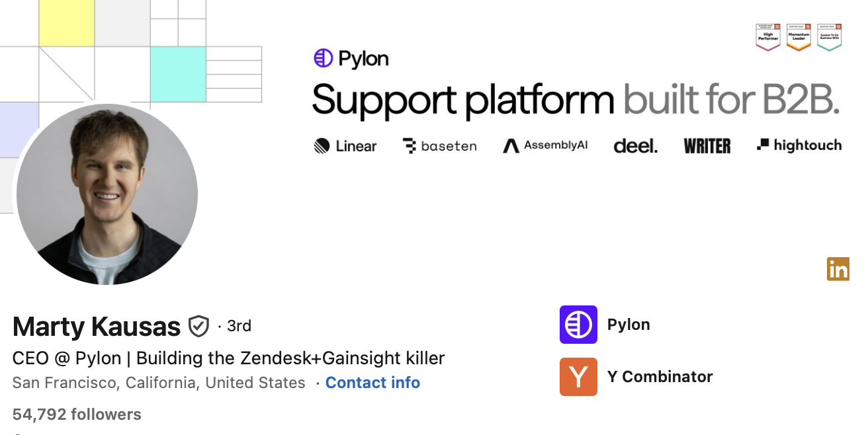Click the WRITER logo in the banner
The height and width of the screenshot is (435, 868).
pyautogui.click(x=707, y=146)
